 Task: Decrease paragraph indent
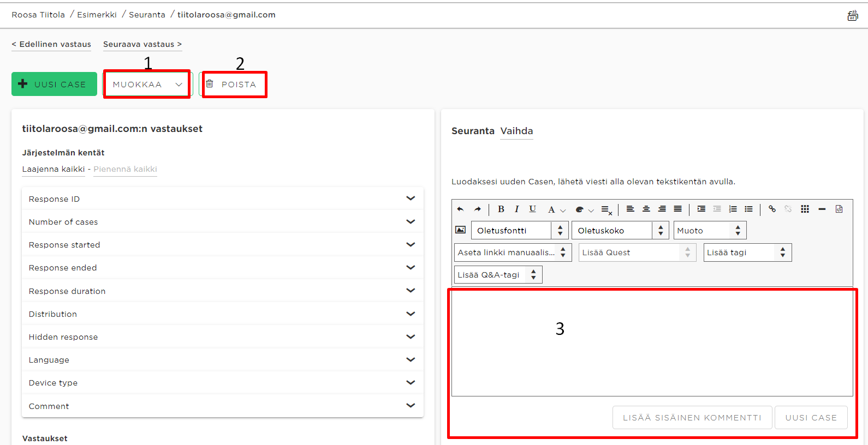tap(717, 209)
